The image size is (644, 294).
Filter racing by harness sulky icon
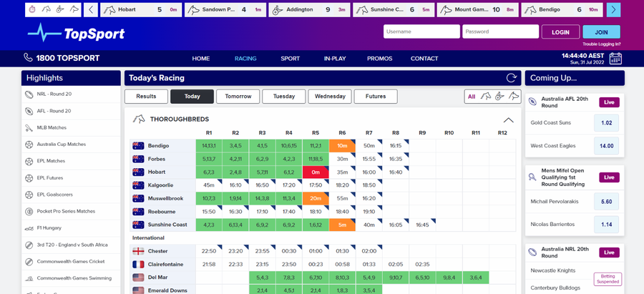(499, 97)
